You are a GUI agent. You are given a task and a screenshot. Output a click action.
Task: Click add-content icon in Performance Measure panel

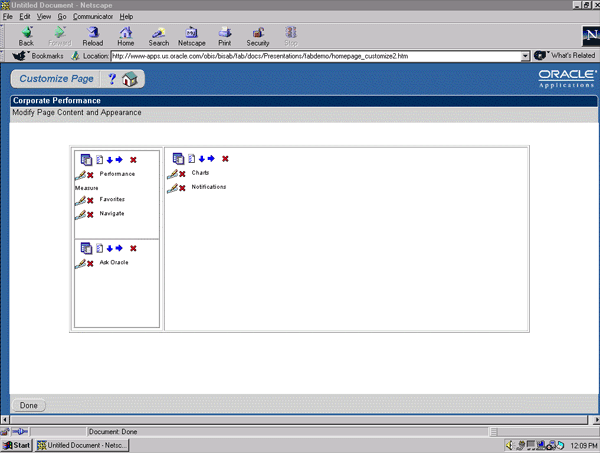pos(86,160)
